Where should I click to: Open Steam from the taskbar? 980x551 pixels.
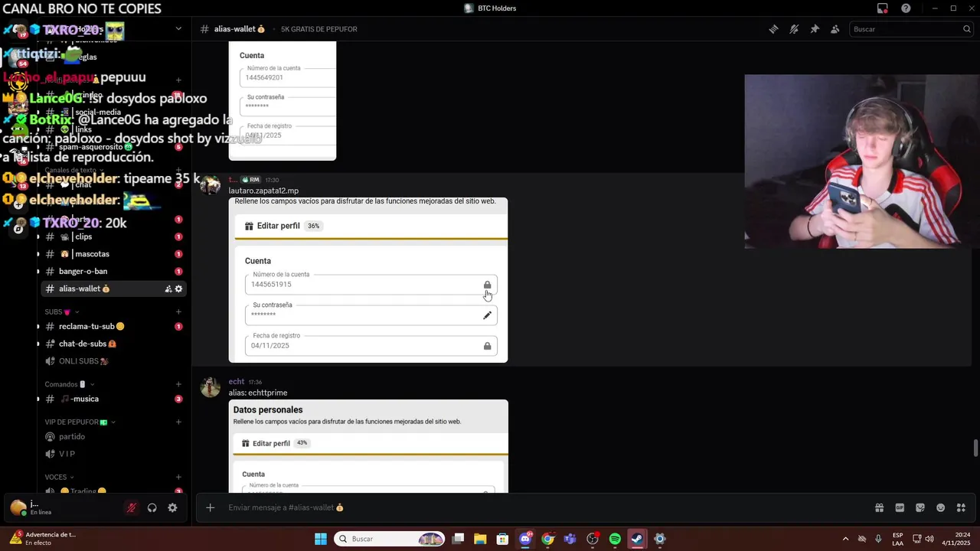637,539
